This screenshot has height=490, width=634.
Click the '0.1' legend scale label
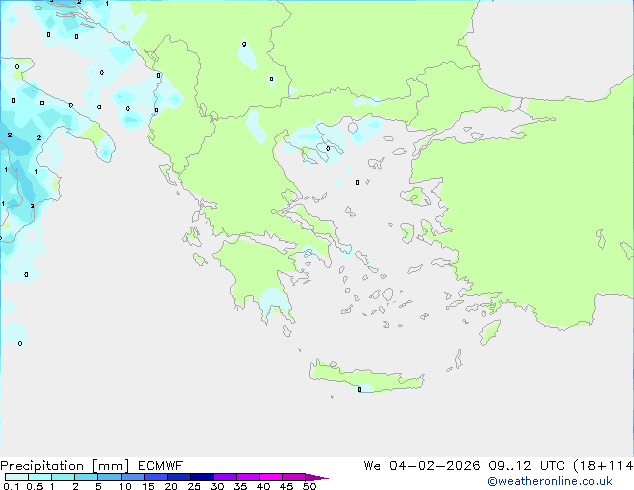pyautogui.click(x=11, y=486)
